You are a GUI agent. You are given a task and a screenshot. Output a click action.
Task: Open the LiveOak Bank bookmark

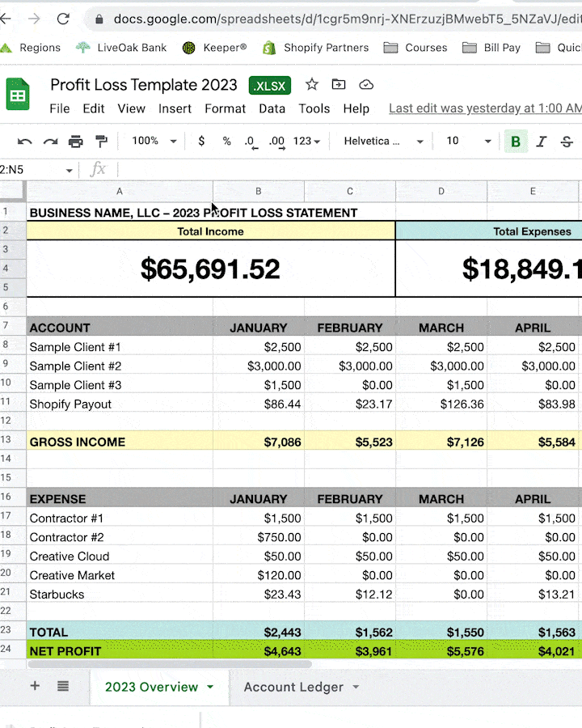[121, 48]
